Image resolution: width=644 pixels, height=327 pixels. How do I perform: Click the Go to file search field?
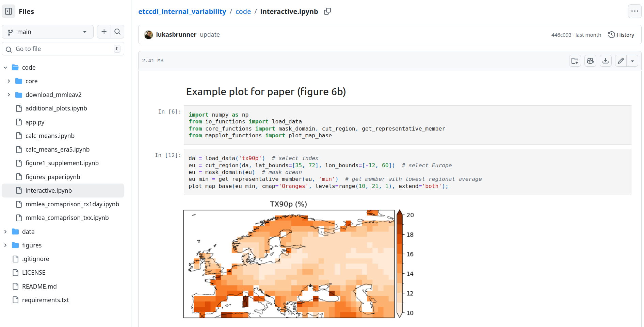pyautogui.click(x=63, y=49)
